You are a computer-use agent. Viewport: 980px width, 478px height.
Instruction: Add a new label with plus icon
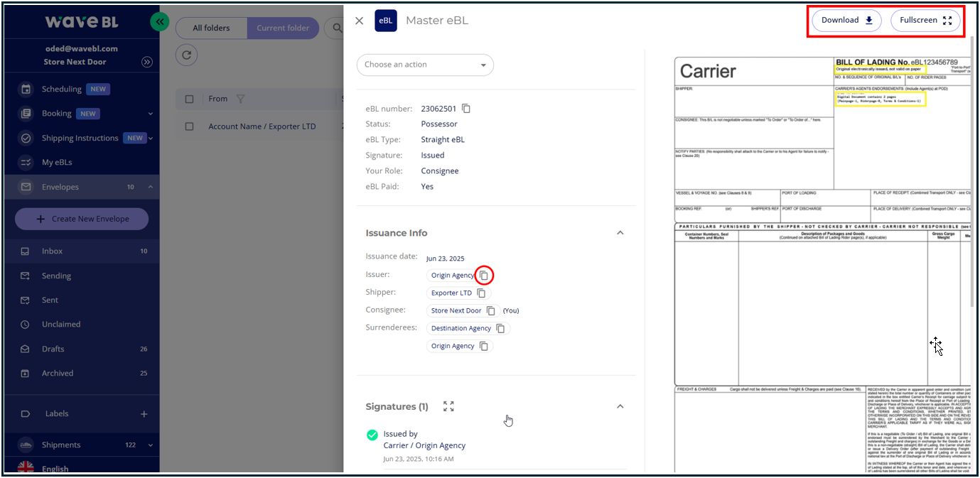[x=144, y=413]
